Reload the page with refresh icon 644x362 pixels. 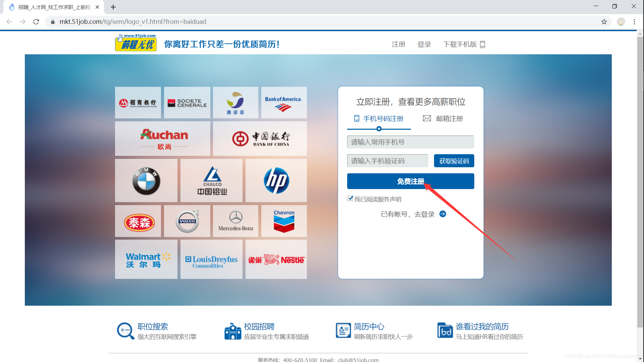coord(36,21)
